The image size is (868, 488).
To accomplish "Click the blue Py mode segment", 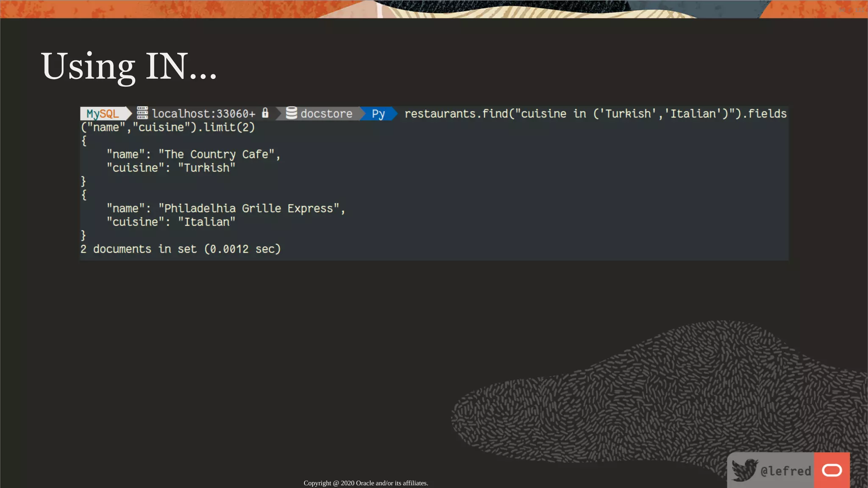I will click(x=378, y=114).
